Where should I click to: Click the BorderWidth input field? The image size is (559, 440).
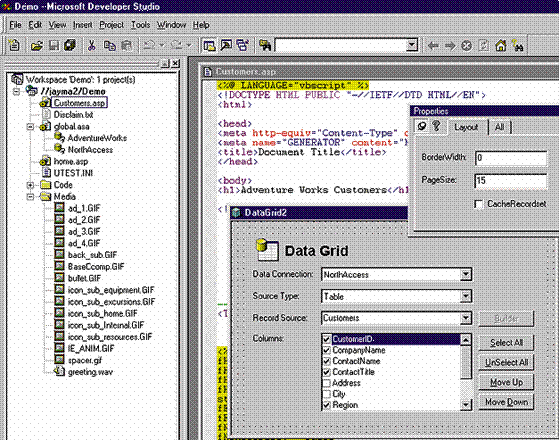511,158
